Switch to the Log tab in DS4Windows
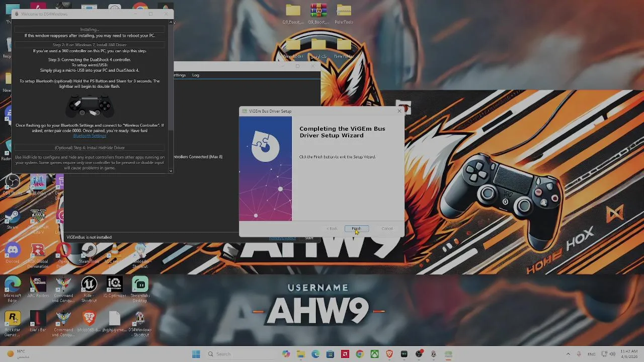644x362 pixels. (x=196, y=75)
